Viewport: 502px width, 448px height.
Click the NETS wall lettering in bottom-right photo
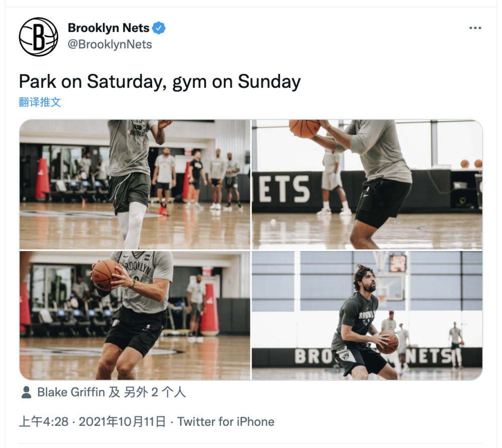click(x=429, y=357)
